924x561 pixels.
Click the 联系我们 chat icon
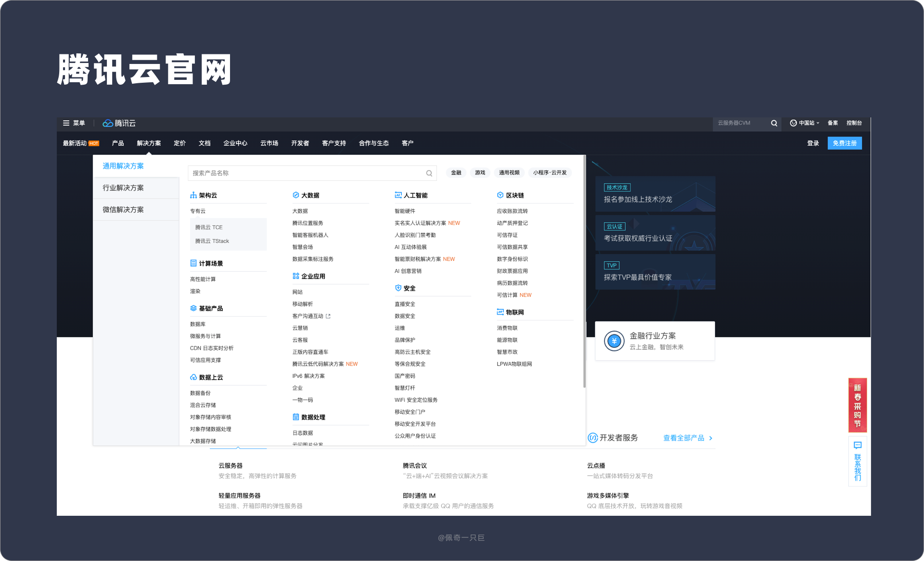pos(858,446)
